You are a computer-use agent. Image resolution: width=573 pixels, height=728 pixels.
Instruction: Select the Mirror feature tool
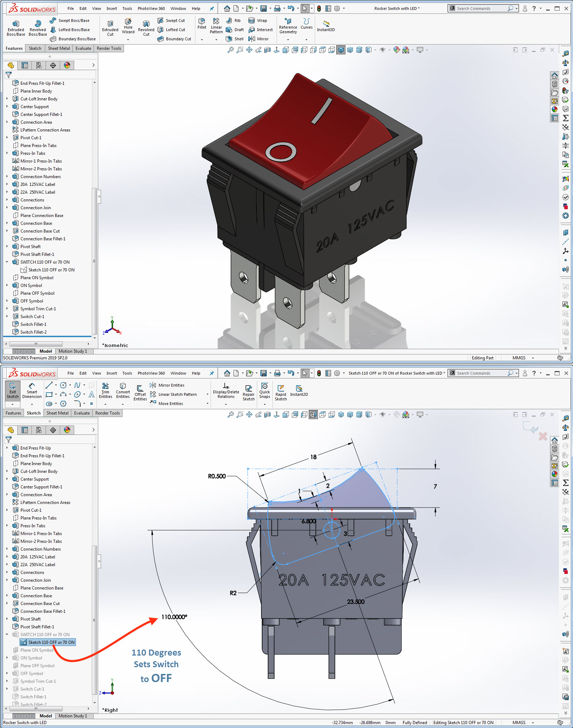(259, 39)
